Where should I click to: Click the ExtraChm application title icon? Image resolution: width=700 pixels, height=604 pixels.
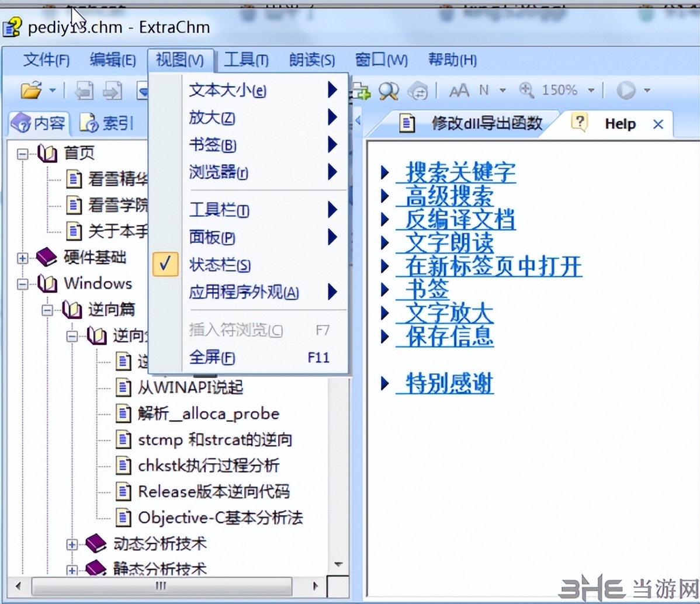click(12, 27)
